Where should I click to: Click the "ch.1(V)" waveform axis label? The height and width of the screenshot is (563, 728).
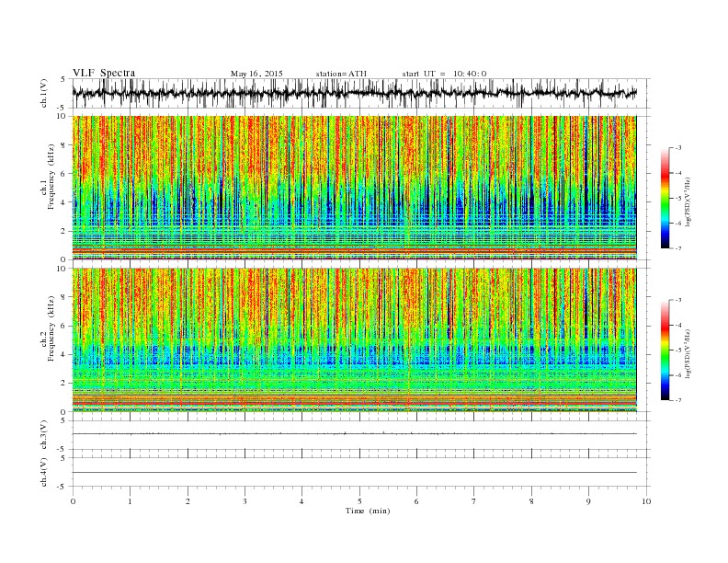[44, 94]
